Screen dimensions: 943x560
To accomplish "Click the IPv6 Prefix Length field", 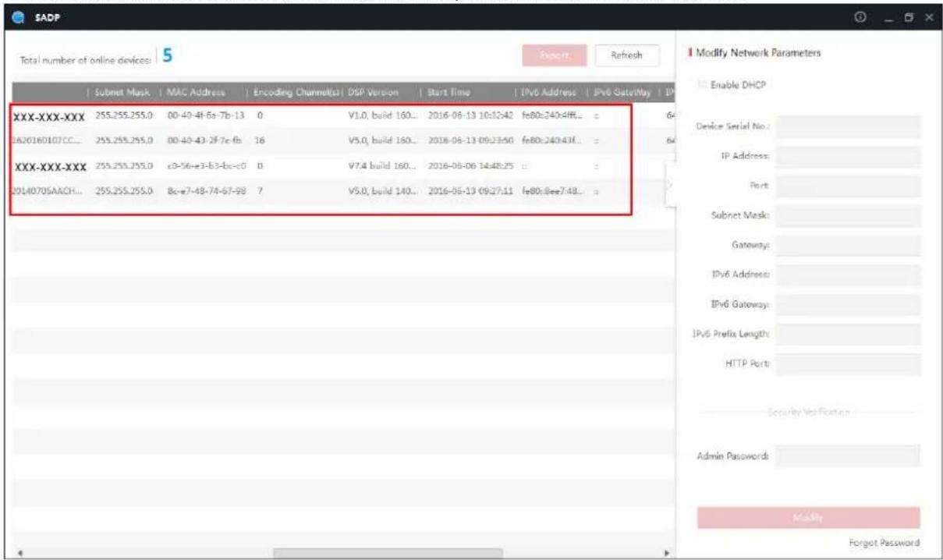I will (x=848, y=334).
